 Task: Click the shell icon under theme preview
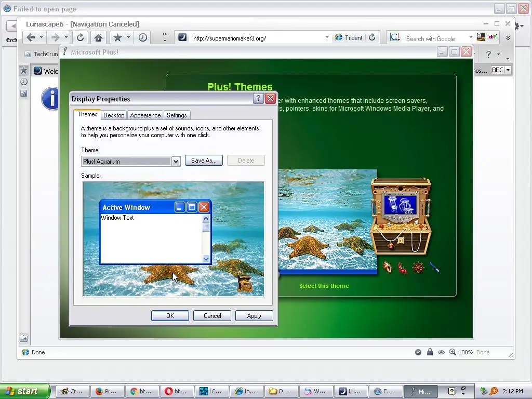[x=387, y=268]
